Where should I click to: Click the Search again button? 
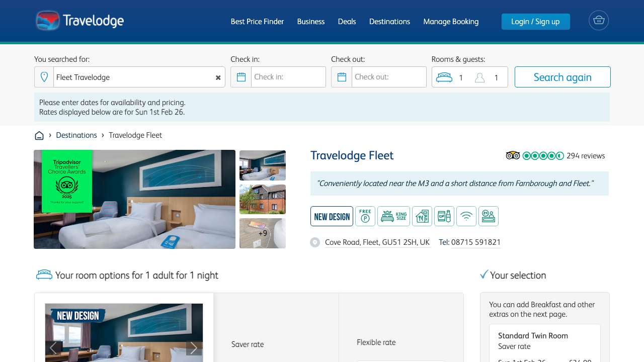click(x=562, y=77)
